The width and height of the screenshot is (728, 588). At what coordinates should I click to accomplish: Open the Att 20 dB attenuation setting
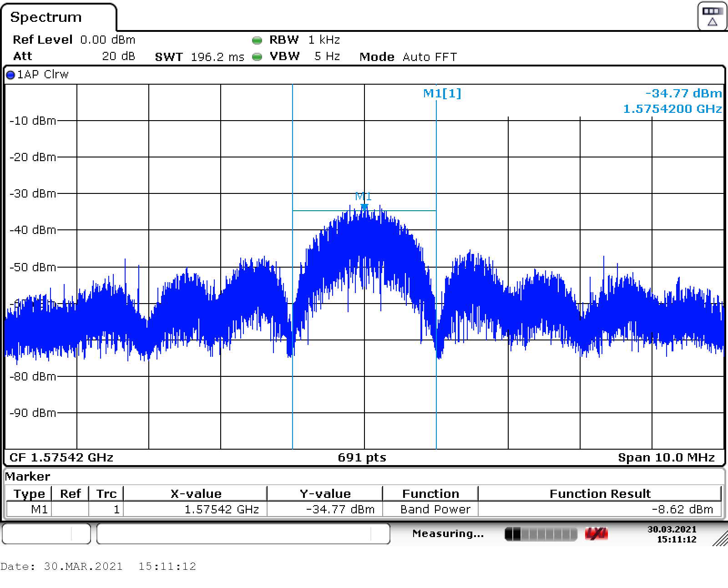coord(74,56)
